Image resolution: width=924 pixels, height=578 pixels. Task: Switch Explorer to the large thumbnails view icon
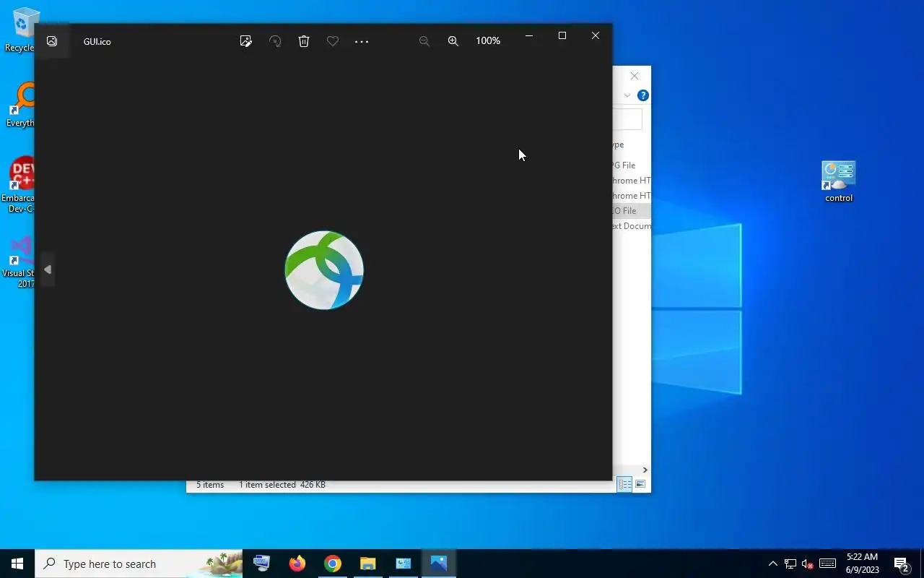point(640,484)
